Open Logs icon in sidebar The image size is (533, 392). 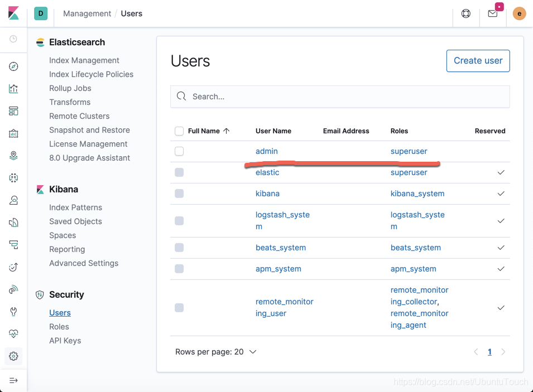(13, 222)
